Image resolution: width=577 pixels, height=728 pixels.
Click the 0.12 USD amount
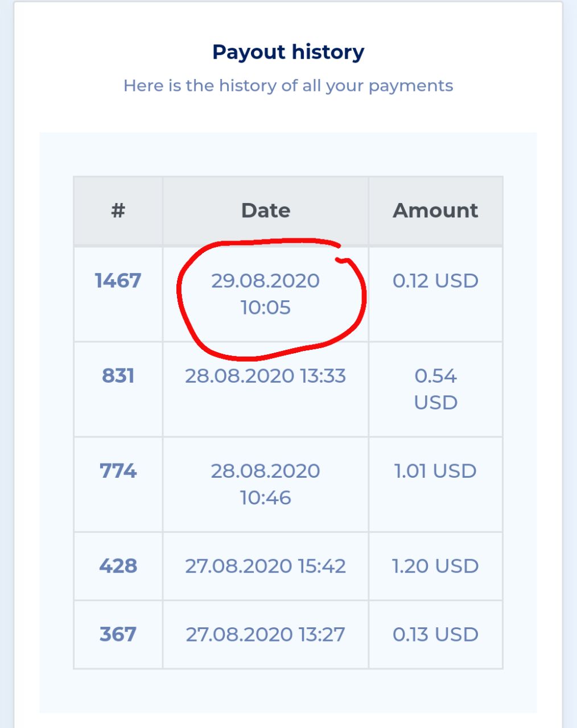(x=435, y=280)
